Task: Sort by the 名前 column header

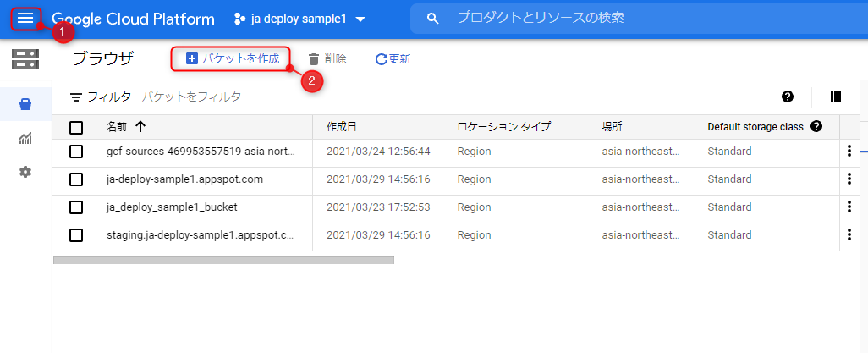Action: (x=117, y=127)
